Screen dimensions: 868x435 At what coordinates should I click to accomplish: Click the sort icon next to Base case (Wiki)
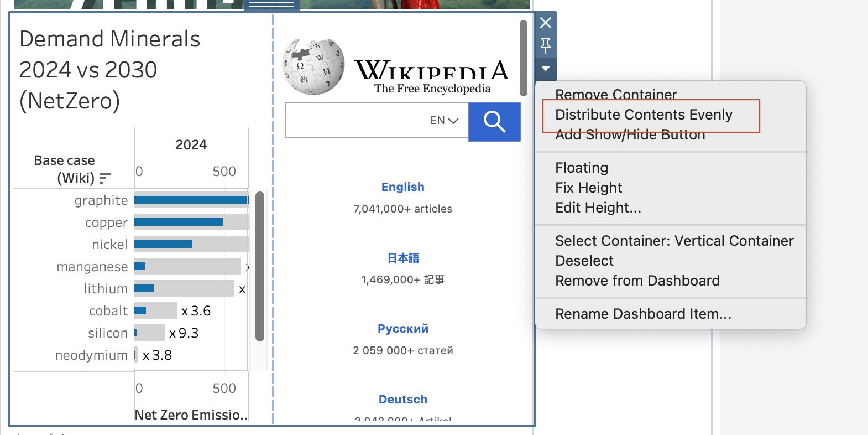pyautogui.click(x=104, y=178)
